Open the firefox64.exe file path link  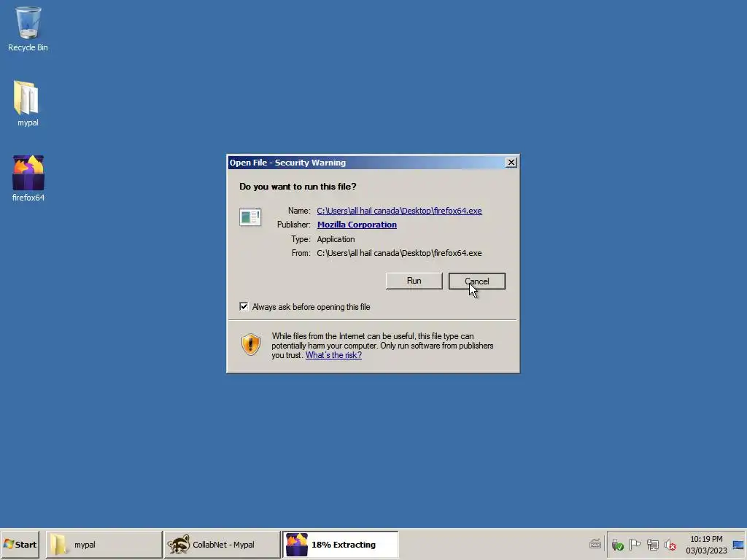click(x=399, y=211)
